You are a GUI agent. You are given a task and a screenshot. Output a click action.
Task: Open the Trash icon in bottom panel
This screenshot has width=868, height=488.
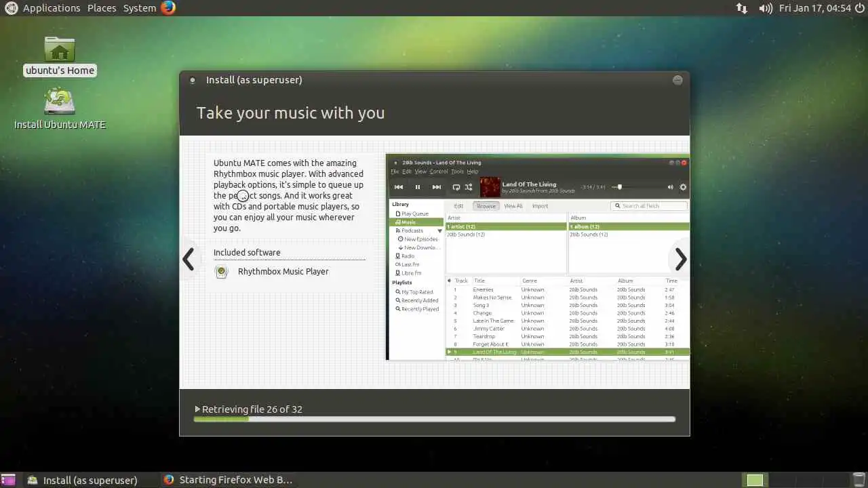click(859, 480)
